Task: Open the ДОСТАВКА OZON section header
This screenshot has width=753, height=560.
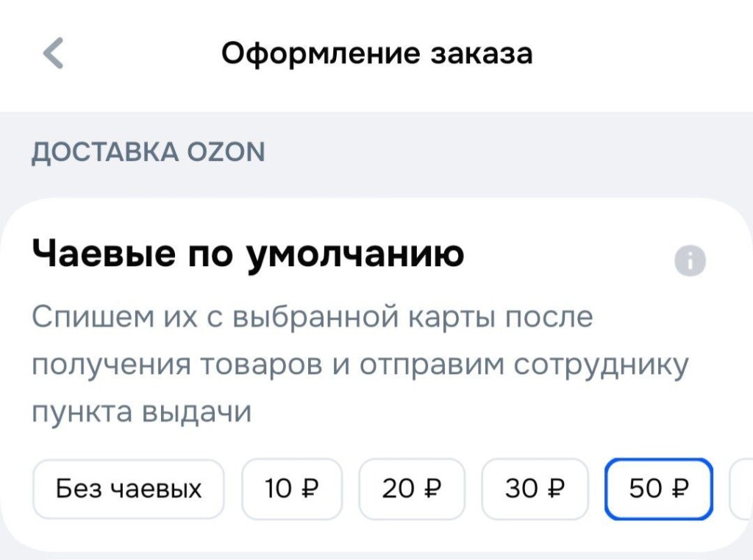Action: click(x=148, y=151)
